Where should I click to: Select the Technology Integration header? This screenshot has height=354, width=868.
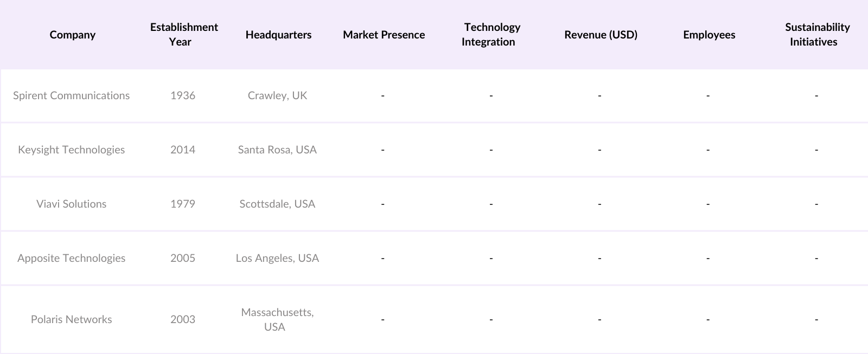coord(491,35)
